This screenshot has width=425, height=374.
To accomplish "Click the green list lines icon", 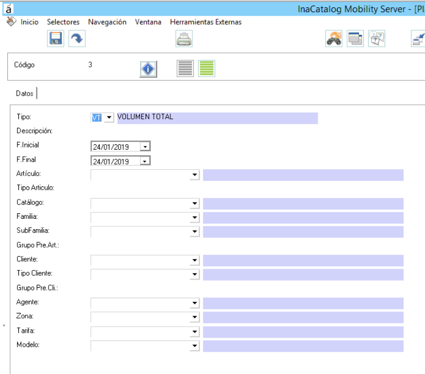I will 207,69.
